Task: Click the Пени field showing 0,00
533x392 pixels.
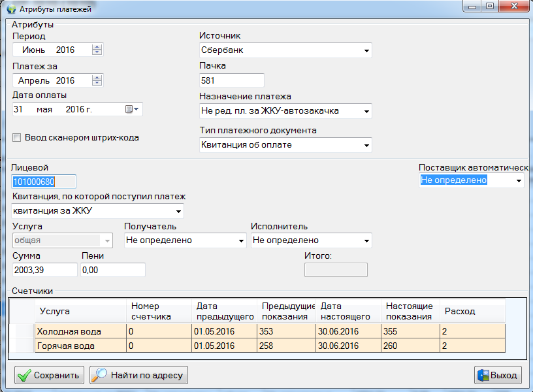Action: click(x=112, y=270)
